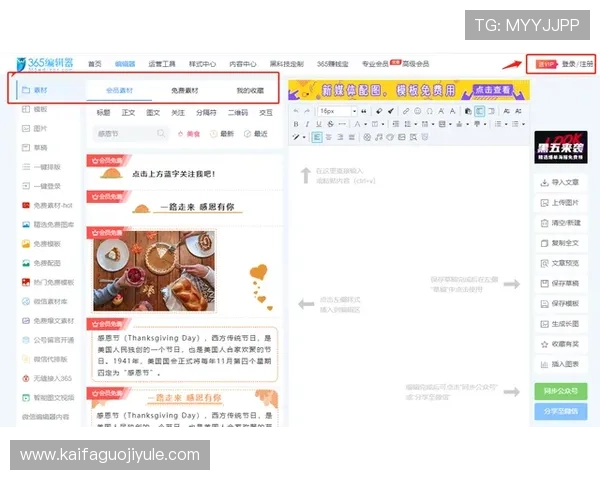Select the Thanksgiving food photo material

tap(154, 271)
